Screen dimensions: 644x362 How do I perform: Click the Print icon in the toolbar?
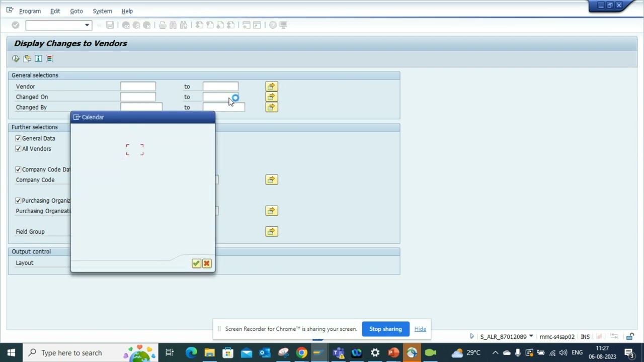163,25
